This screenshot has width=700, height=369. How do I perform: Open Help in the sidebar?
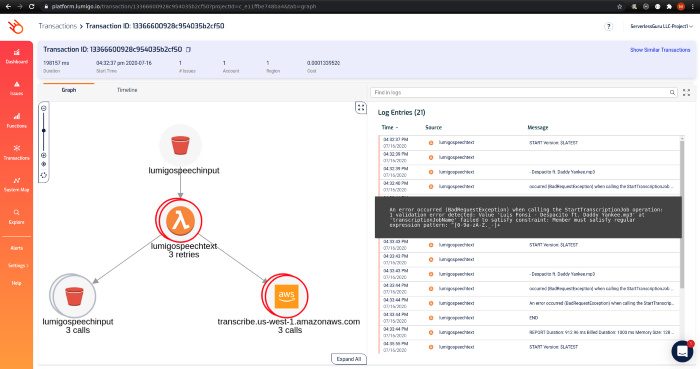(17, 283)
